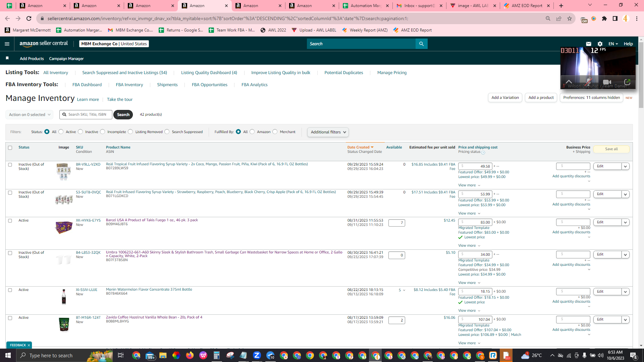Click the bookmark flag icon in nav bar
The image size is (644, 362).
point(7,58)
